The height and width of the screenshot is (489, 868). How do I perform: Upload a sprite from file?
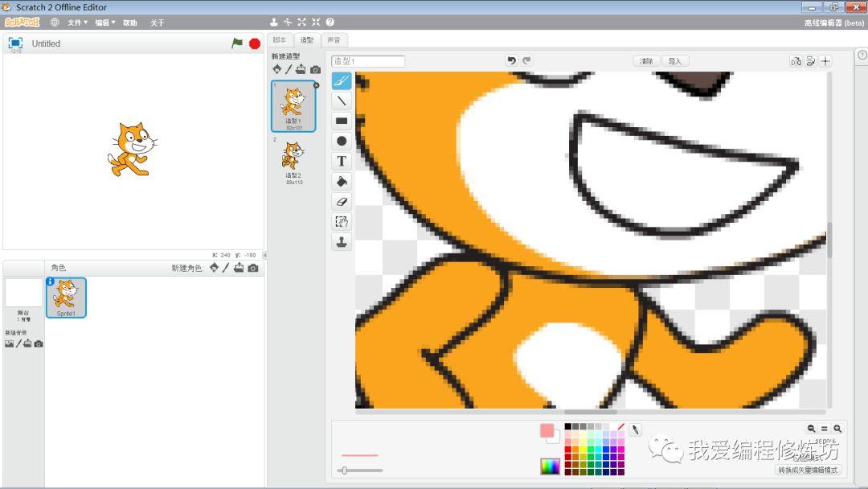pos(239,268)
